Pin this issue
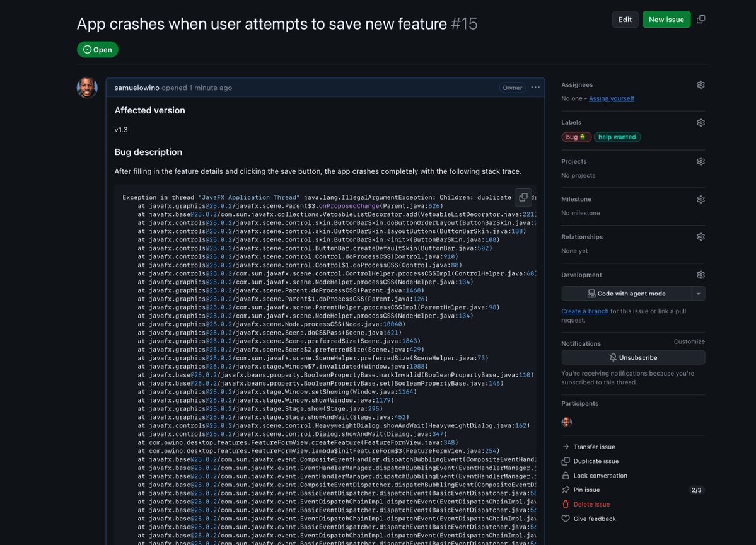The width and height of the screenshot is (756, 545). tap(581, 490)
